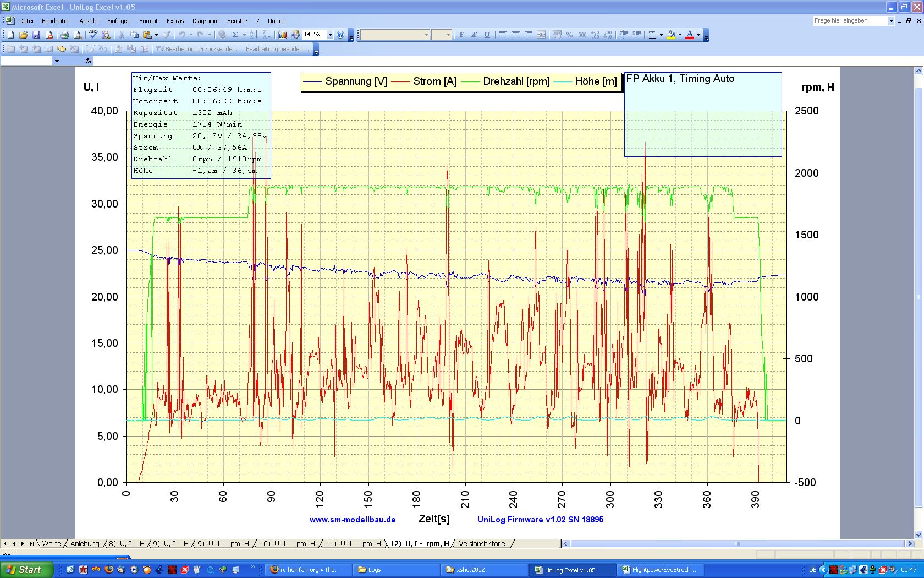This screenshot has width=924, height=578.
Task: Click the blue Help question mark icon
Action: [340, 35]
